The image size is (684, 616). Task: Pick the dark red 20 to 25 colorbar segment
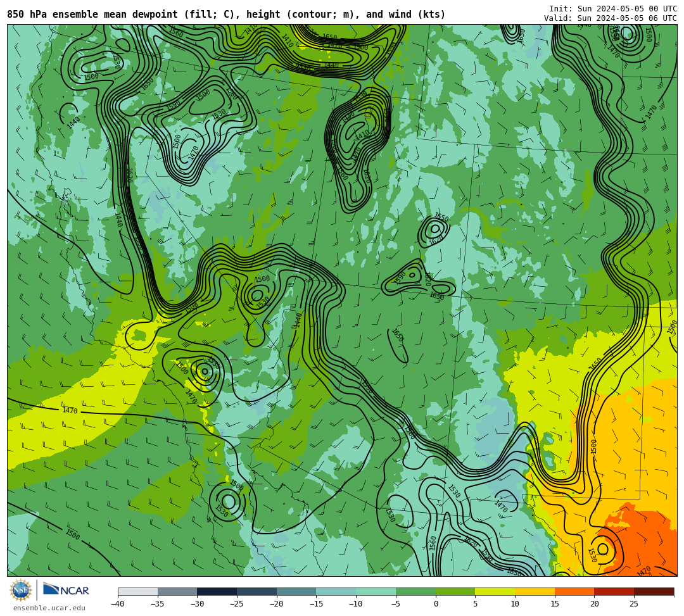point(614,591)
